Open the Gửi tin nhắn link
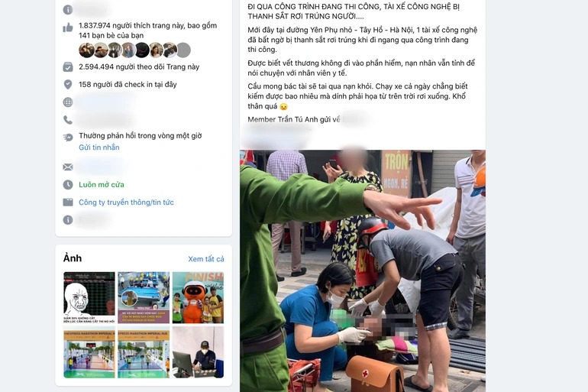The width and height of the screenshot is (588, 392). [99, 147]
